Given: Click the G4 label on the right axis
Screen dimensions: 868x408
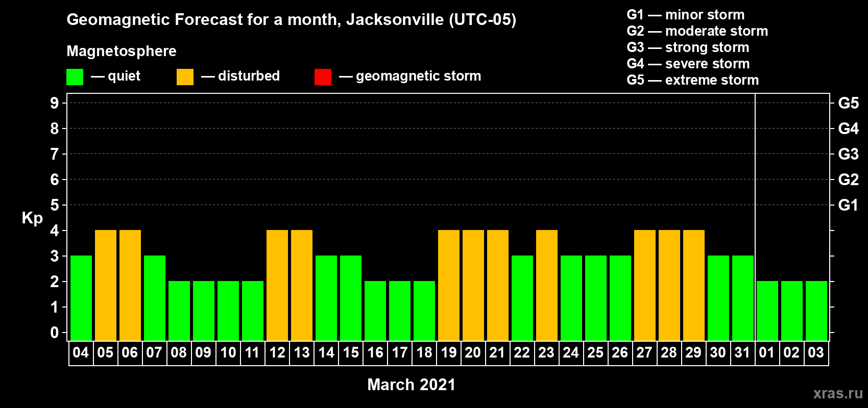Looking at the screenshot, I should [849, 129].
